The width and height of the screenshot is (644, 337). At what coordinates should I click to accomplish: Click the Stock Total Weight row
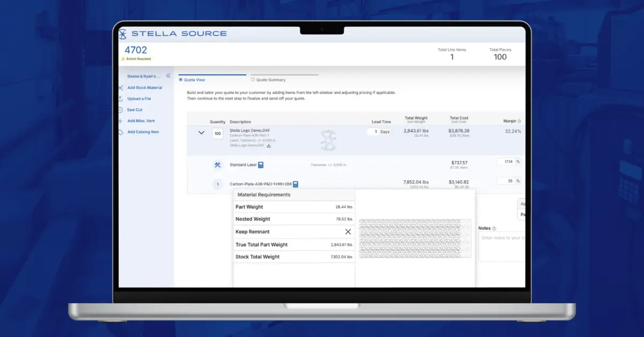[294, 257]
